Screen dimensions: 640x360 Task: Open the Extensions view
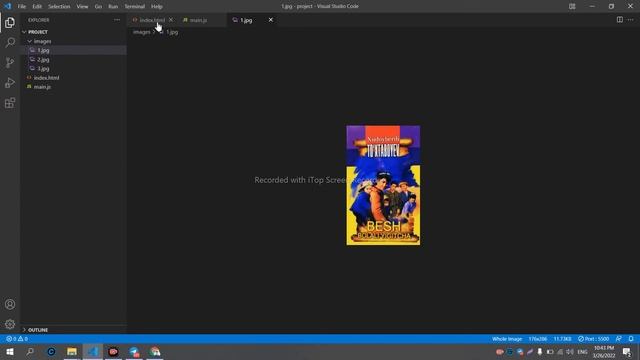pyautogui.click(x=10, y=103)
